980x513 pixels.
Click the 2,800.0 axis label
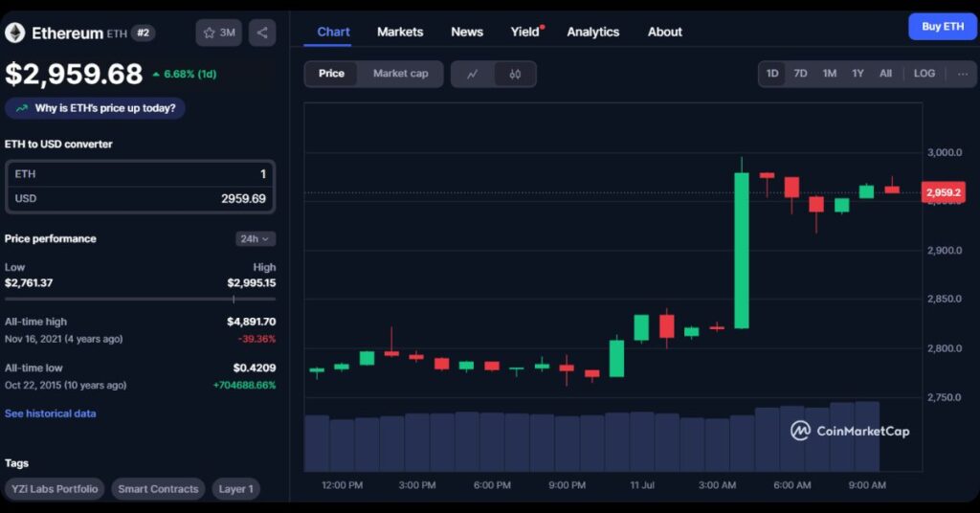pos(945,348)
